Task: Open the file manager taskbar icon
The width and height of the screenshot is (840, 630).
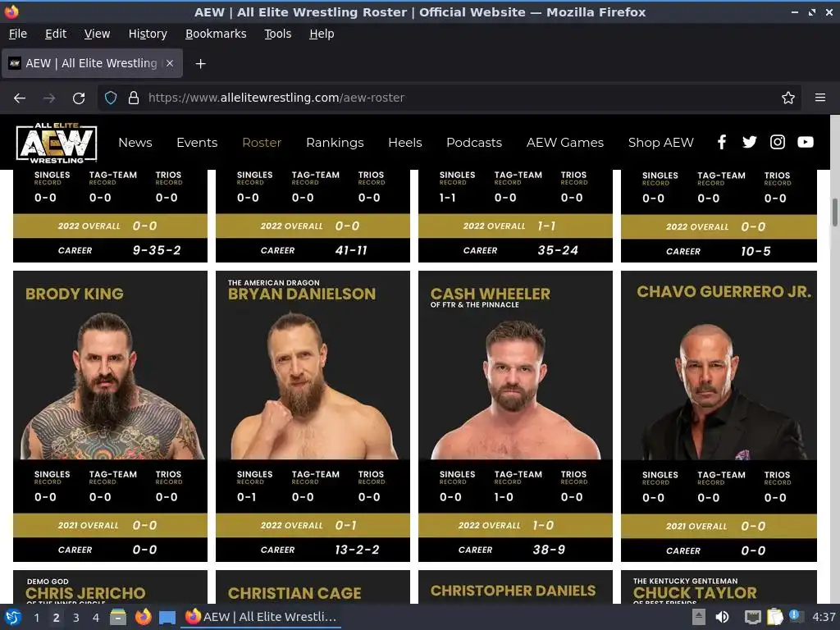Action: (118, 617)
